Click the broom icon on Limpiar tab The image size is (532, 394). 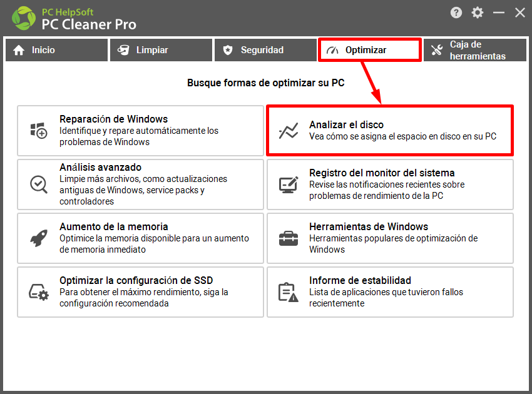[123, 50]
